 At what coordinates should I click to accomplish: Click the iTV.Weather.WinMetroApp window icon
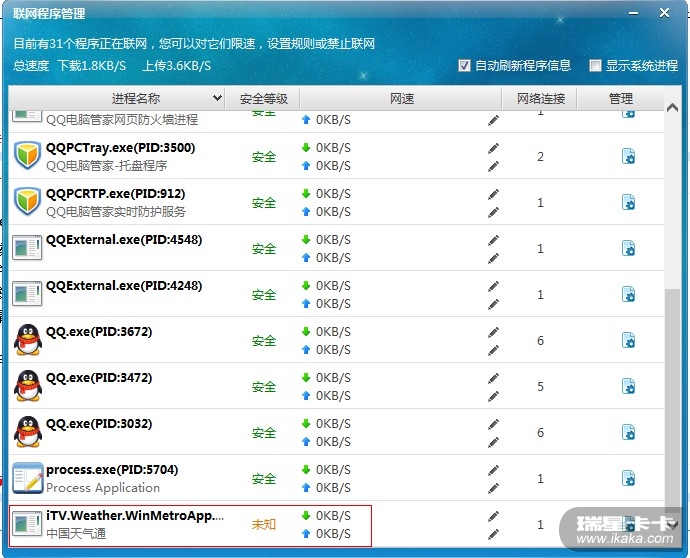tap(27, 525)
